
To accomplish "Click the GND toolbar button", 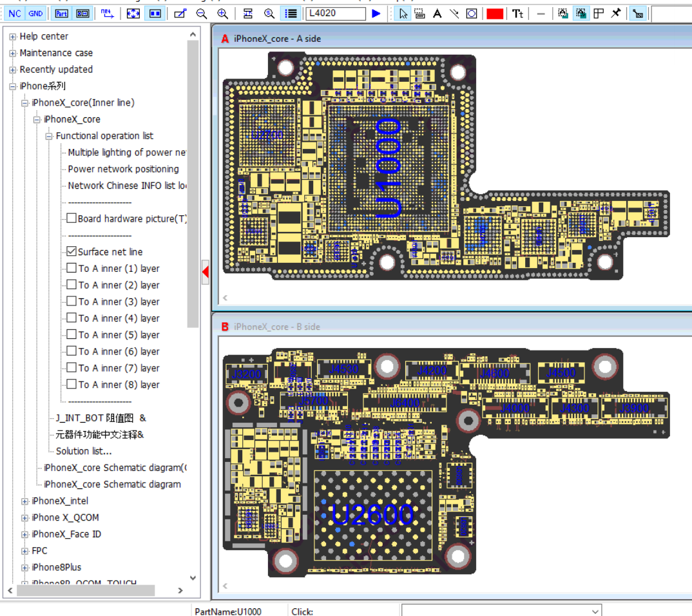I will (36, 14).
